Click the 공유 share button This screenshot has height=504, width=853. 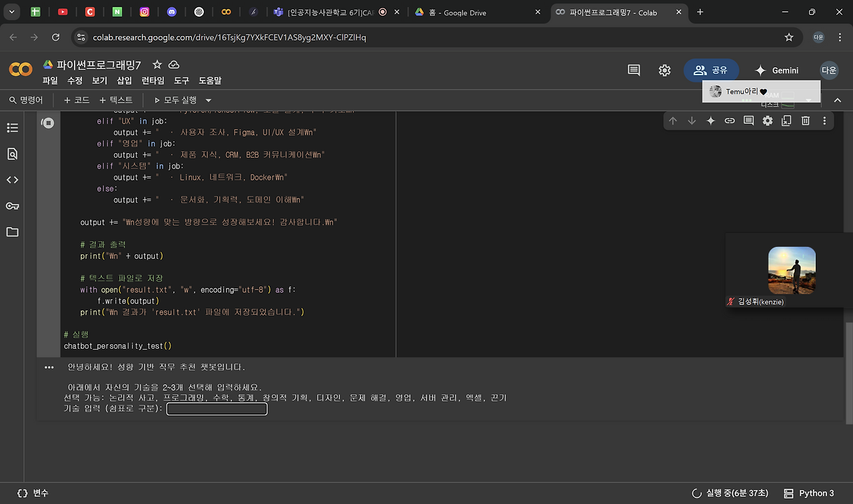click(x=711, y=70)
